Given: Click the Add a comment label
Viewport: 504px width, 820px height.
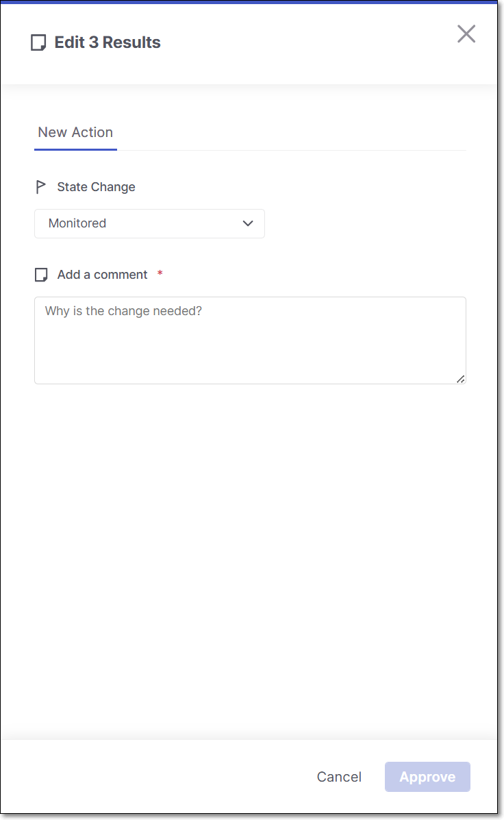Looking at the screenshot, I should (x=102, y=275).
